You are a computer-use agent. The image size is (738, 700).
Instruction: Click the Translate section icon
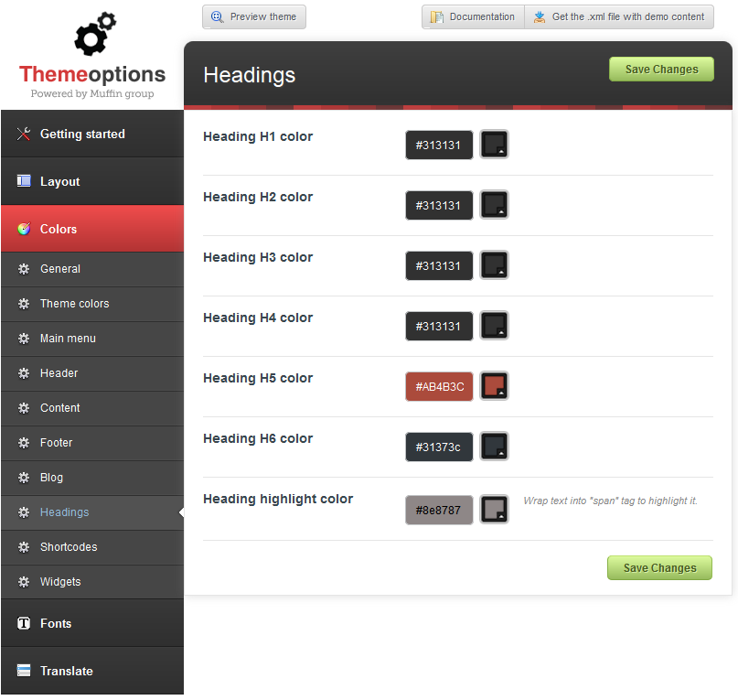24,671
